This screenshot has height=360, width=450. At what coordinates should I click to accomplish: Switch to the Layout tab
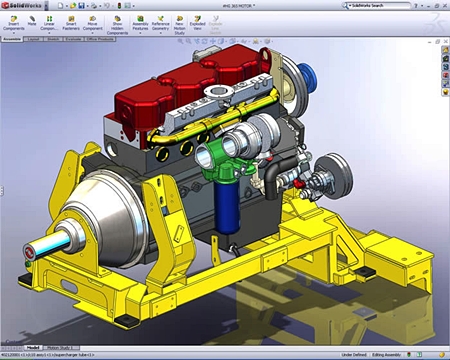pos(33,39)
